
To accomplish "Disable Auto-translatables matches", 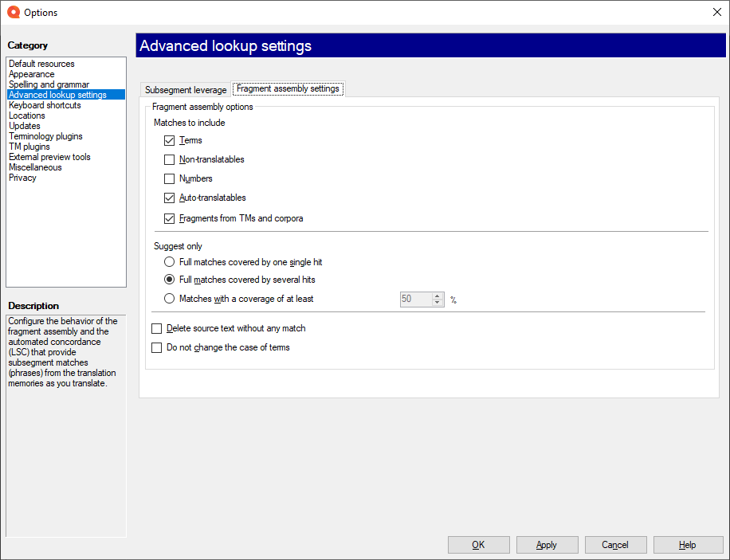I will [x=169, y=198].
